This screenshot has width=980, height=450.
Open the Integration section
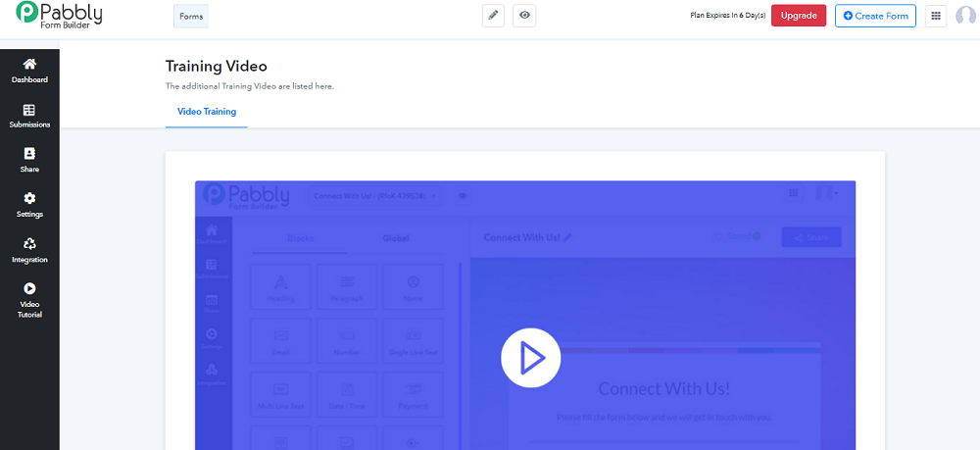29,251
